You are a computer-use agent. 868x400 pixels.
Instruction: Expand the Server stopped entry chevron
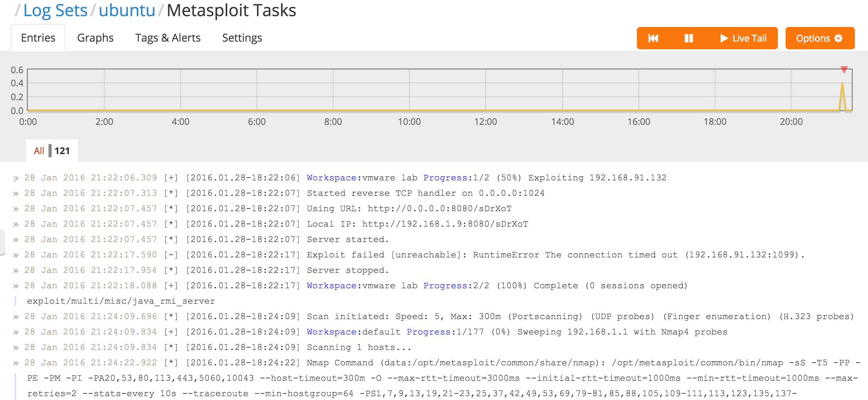tap(16, 271)
